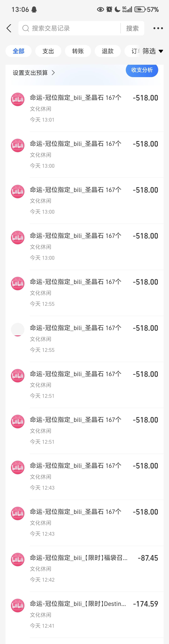Tap bilibili icon of 12:42 transaction
This screenshot has width=169, height=644.
tap(18, 560)
